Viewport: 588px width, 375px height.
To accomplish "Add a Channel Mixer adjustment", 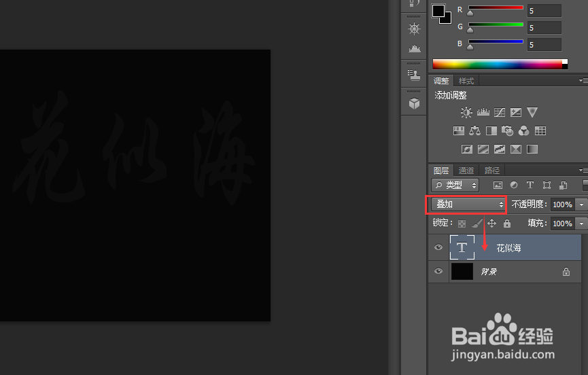I will (524, 130).
